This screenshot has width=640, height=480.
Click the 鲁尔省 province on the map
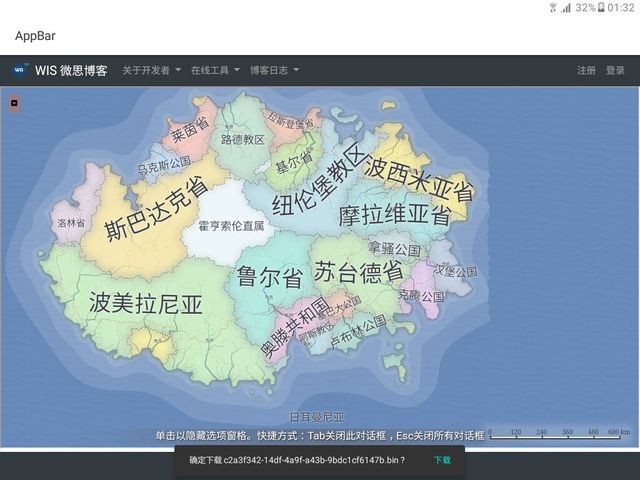point(268,276)
